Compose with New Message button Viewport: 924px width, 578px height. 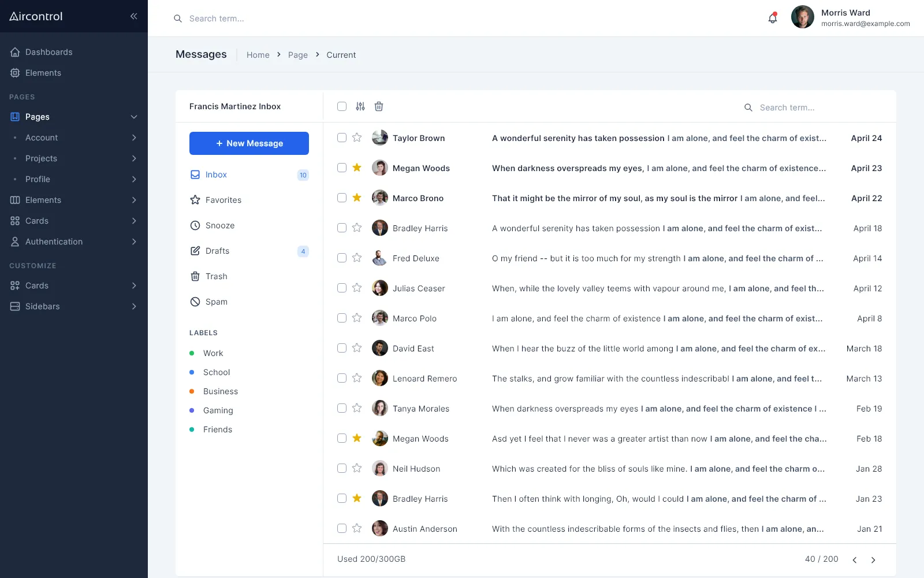click(249, 143)
